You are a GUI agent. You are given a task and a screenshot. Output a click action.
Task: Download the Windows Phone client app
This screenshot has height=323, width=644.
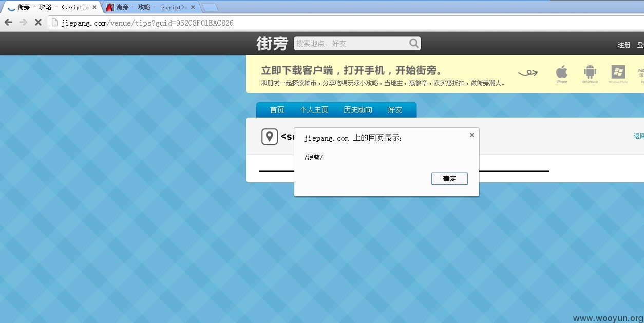[618, 74]
